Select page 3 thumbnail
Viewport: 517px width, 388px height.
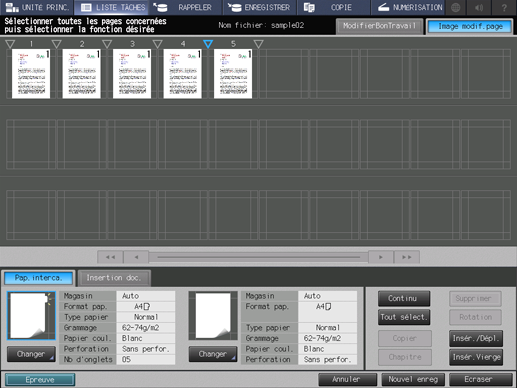[132, 74]
